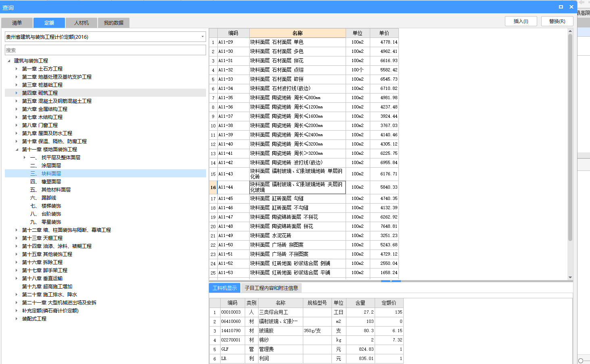Click the vertical scrollbar of quota table
Image resolution: width=590 pixels, height=364 pixels.
pyautogui.click(x=570, y=137)
